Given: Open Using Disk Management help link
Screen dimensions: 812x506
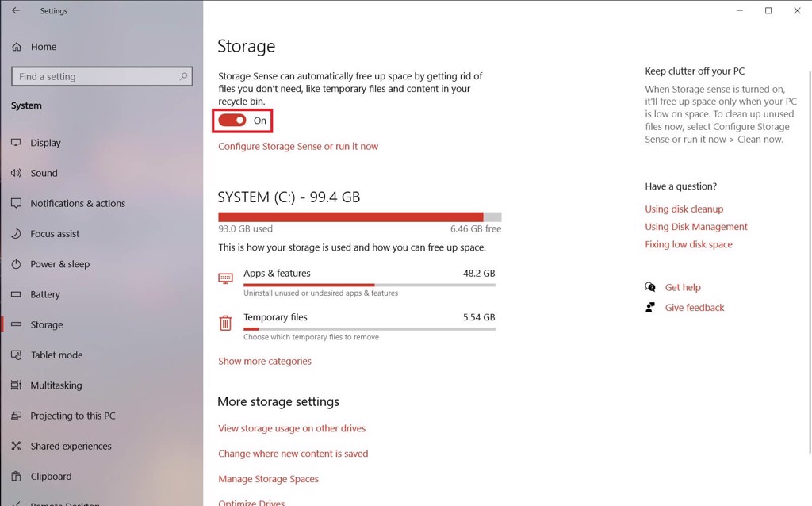Looking at the screenshot, I should (x=696, y=226).
